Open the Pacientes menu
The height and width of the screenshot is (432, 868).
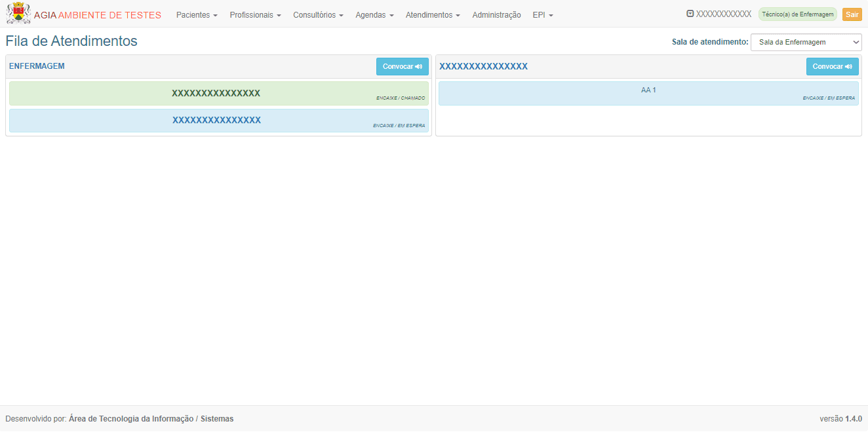[197, 15]
